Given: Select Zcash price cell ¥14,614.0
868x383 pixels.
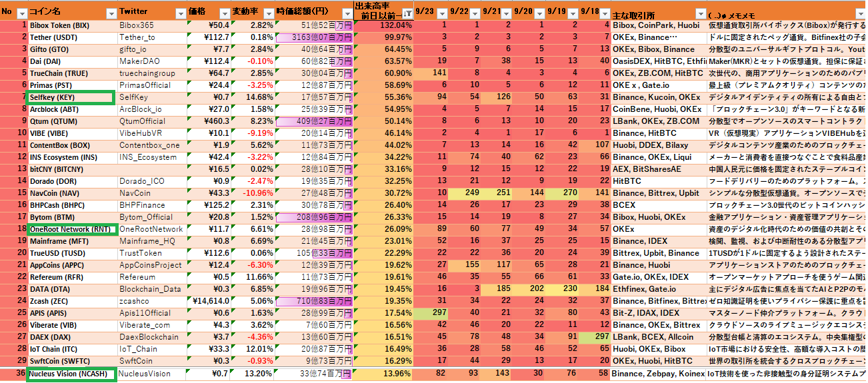Looking at the screenshot, I should click(208, 301).
